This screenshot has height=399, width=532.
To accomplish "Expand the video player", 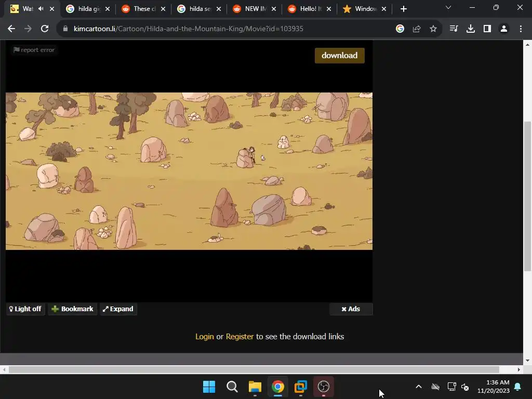I will click(118, 309).
